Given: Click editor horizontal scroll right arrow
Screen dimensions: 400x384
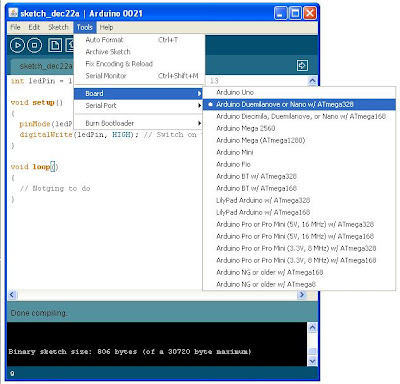Looking at the screenshot, I should tap(302, 295).
